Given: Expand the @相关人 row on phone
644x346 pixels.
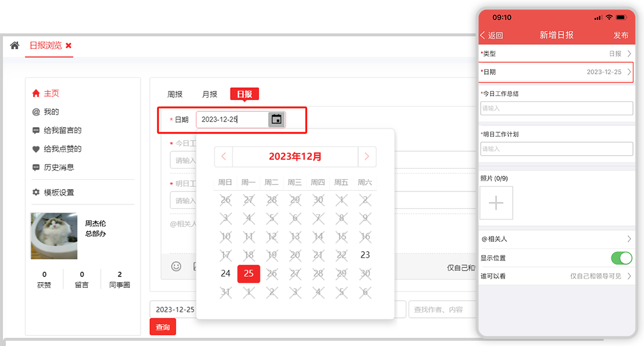Looking at the screenshot, I should (629, 239).
